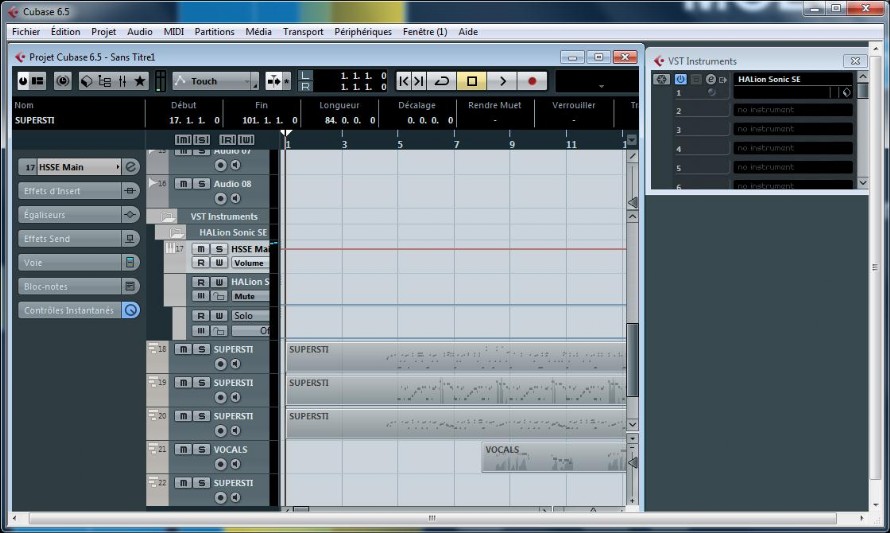Open the Périphériques menu
The image size is (890, 533).
point(363,32)
